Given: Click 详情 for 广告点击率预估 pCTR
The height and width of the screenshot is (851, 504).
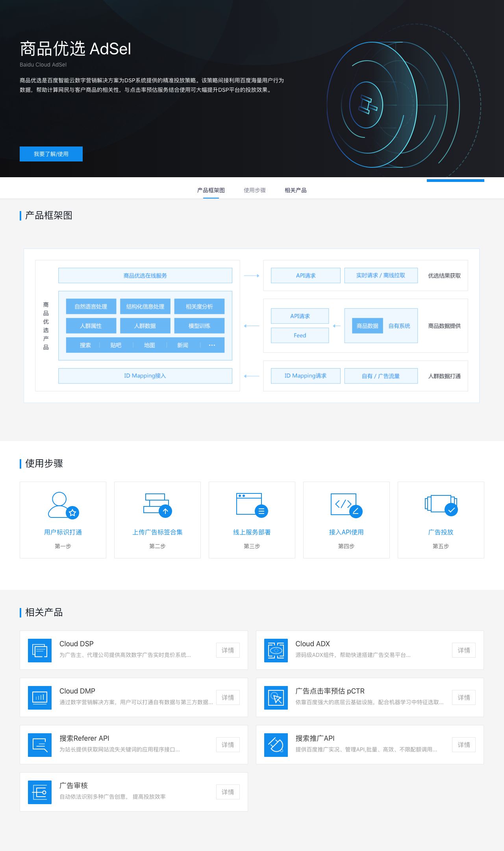Looking at the screenshot, I should pos(464,697).
